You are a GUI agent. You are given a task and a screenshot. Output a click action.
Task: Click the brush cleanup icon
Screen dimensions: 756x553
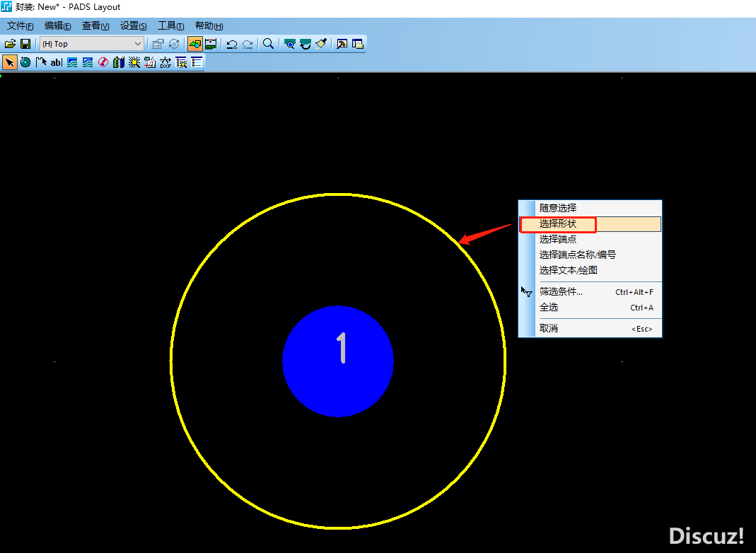click(321, 44)
